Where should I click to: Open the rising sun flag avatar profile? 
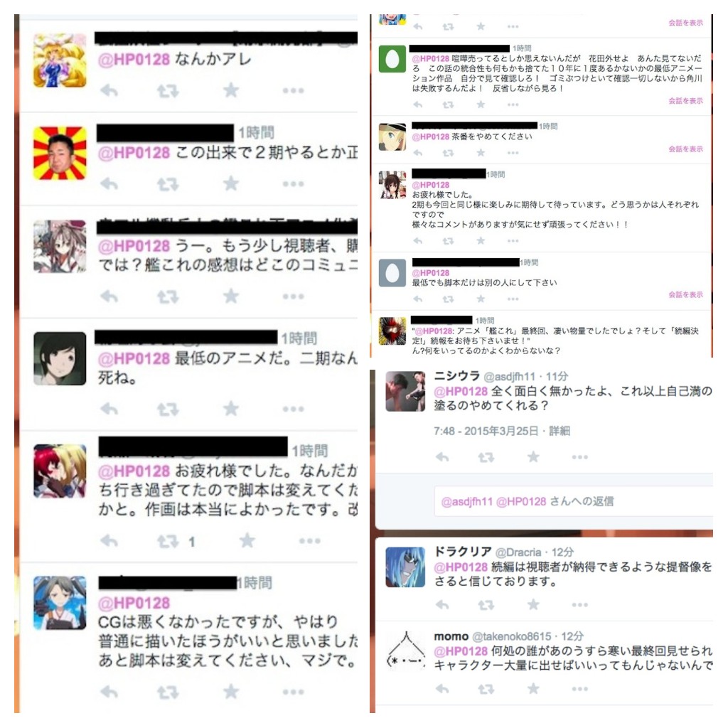[60, 153]
